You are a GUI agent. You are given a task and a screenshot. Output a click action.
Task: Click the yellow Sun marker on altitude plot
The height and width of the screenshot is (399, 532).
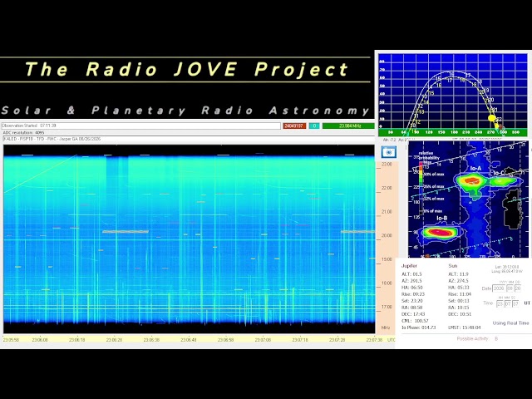point(491,118)
